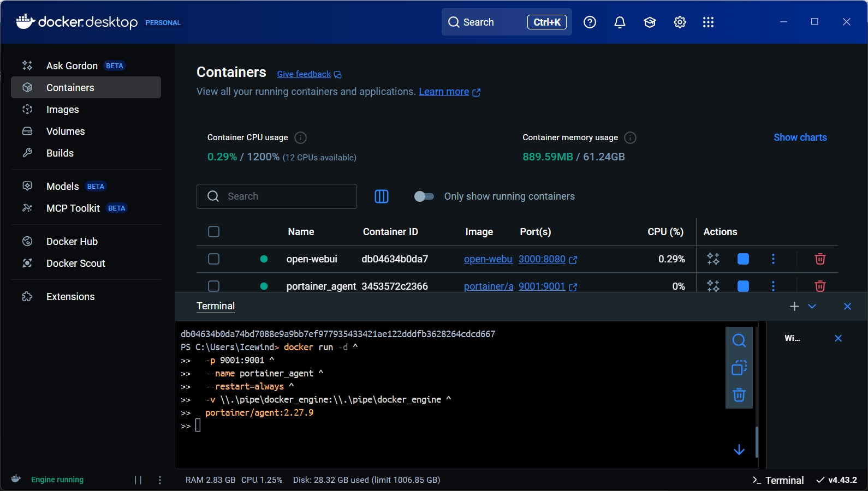This screenshot has height=491, width=868.
Task: Open the apps grid menu icon
Action: 708,22
